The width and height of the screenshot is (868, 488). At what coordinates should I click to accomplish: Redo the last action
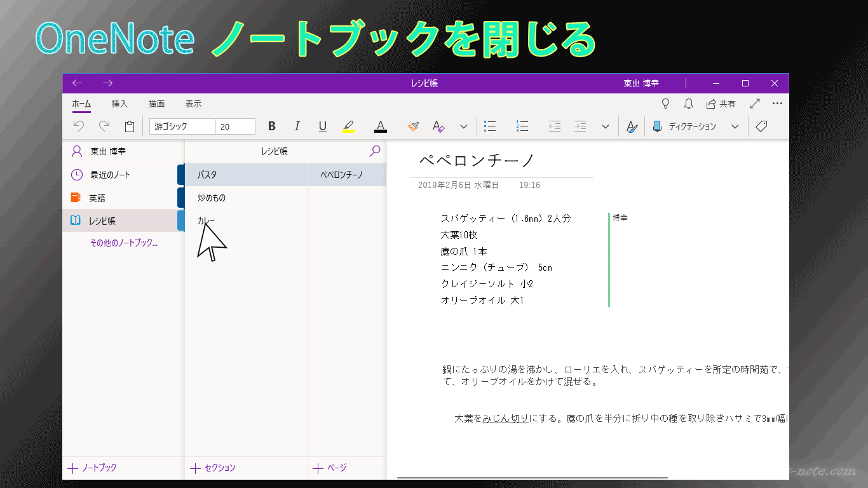104,126
